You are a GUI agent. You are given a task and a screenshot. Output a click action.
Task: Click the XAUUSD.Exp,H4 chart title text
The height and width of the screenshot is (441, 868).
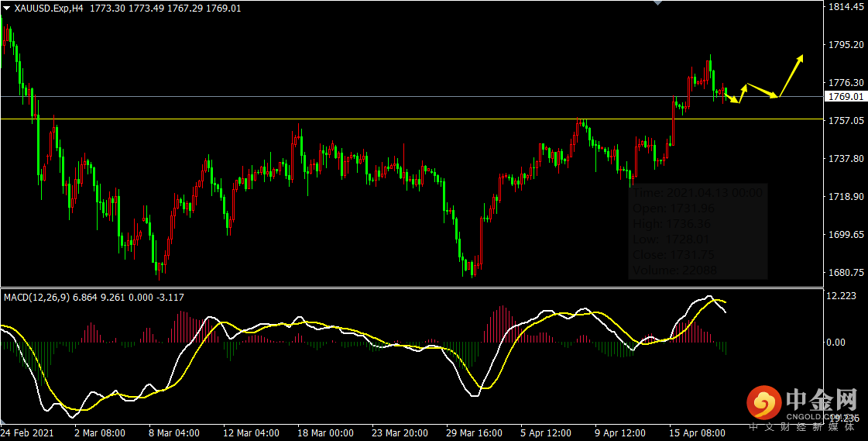50,9
